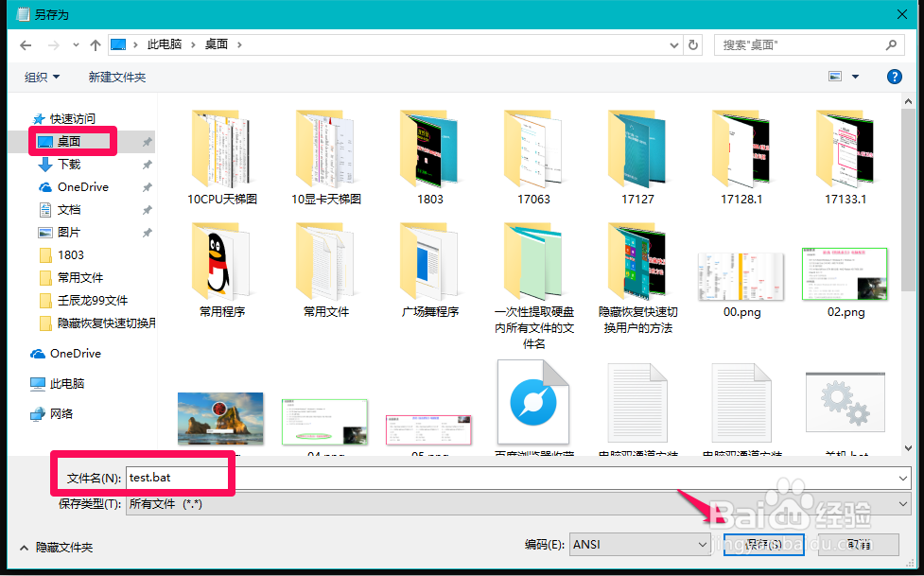Screen dimensions: 924x576
Task: Click the Back navigation arrow
Action: click(26, 44)
